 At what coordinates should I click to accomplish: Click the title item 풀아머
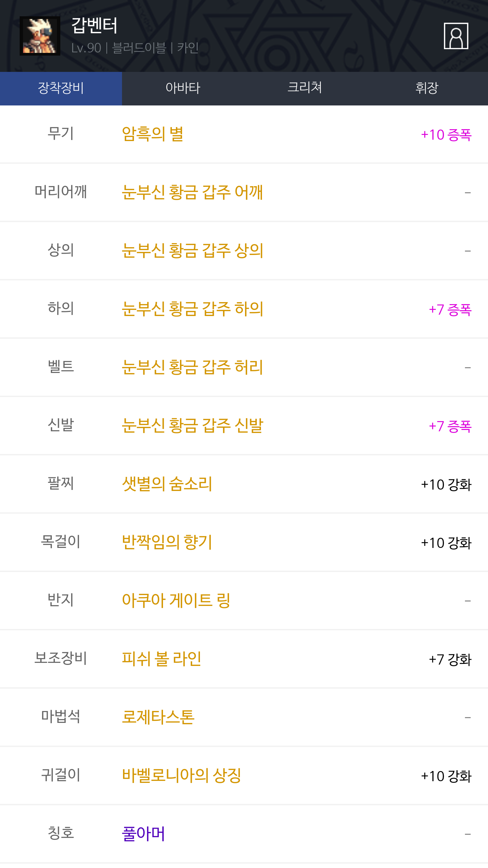(143, 834)
